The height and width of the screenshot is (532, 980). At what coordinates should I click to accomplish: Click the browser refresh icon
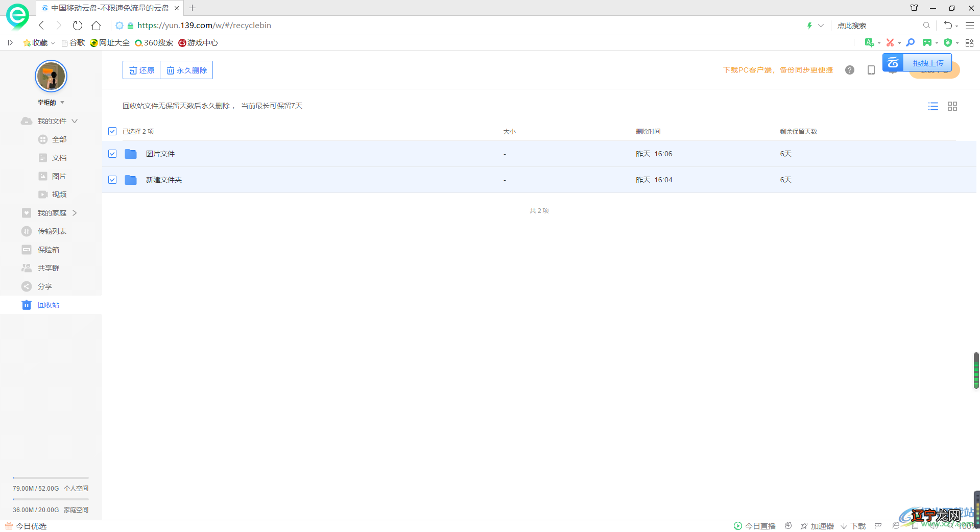77,26
